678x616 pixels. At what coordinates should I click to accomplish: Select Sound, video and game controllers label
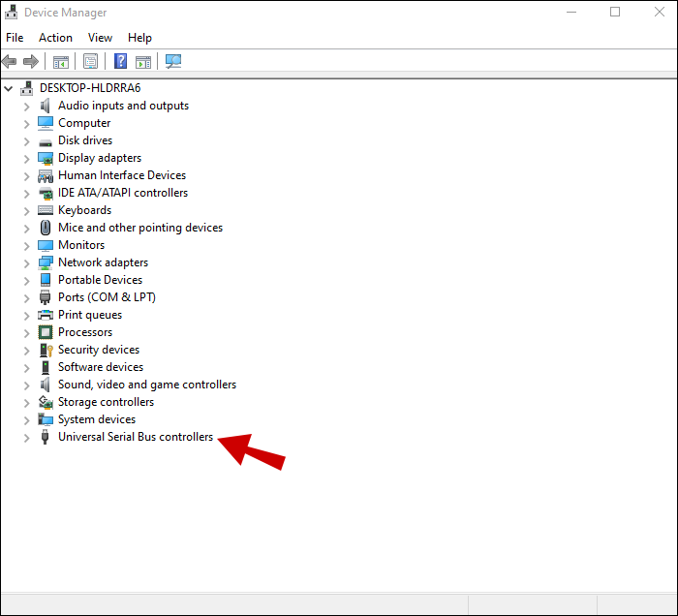[x=147, y=385]
